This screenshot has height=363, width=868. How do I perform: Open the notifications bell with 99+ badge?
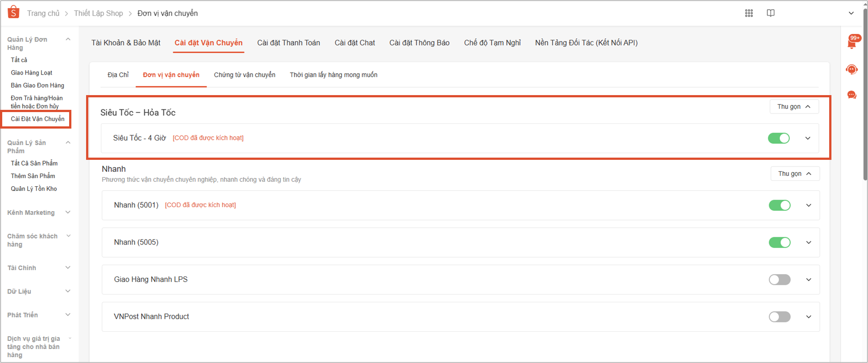tap(851, 43)
